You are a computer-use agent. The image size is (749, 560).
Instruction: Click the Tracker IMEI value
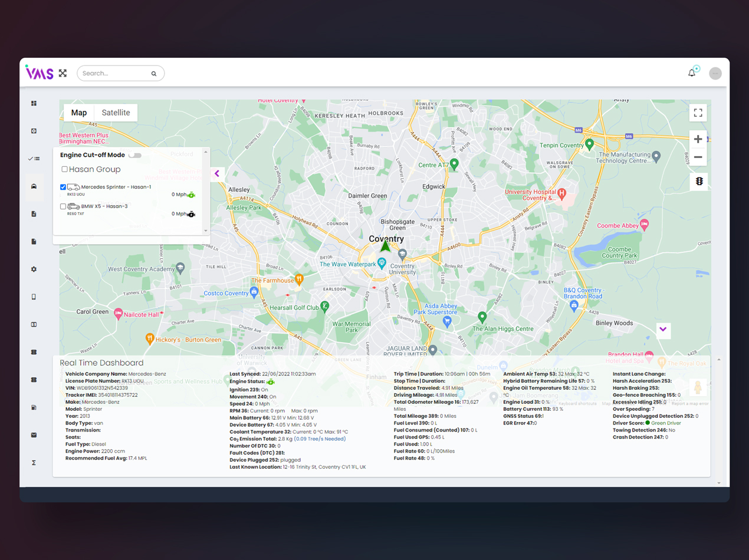click(x=117, y=395)
